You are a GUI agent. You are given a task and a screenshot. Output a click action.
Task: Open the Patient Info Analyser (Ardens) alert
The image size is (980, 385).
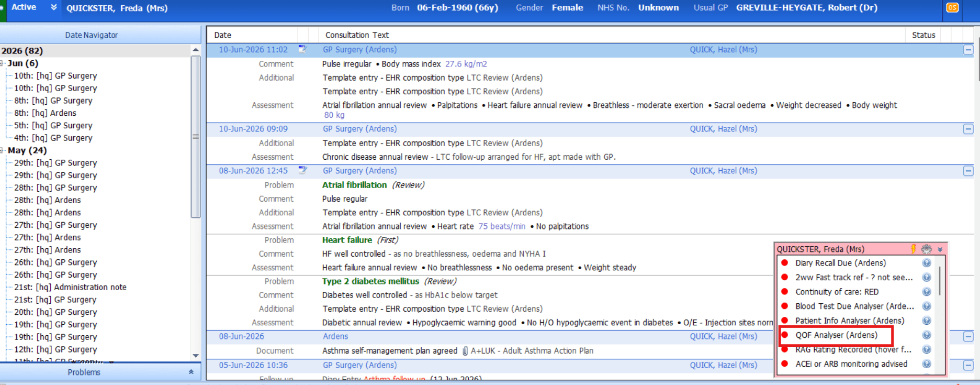850,321
